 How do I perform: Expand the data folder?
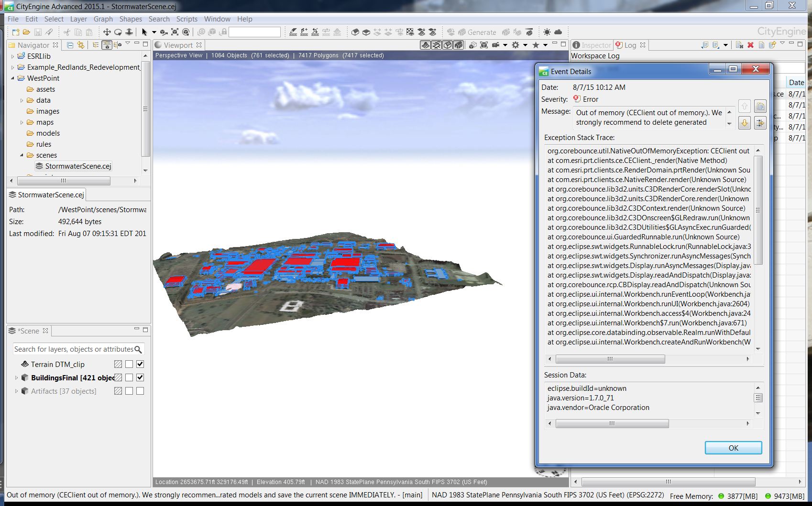tap(22, 100)
